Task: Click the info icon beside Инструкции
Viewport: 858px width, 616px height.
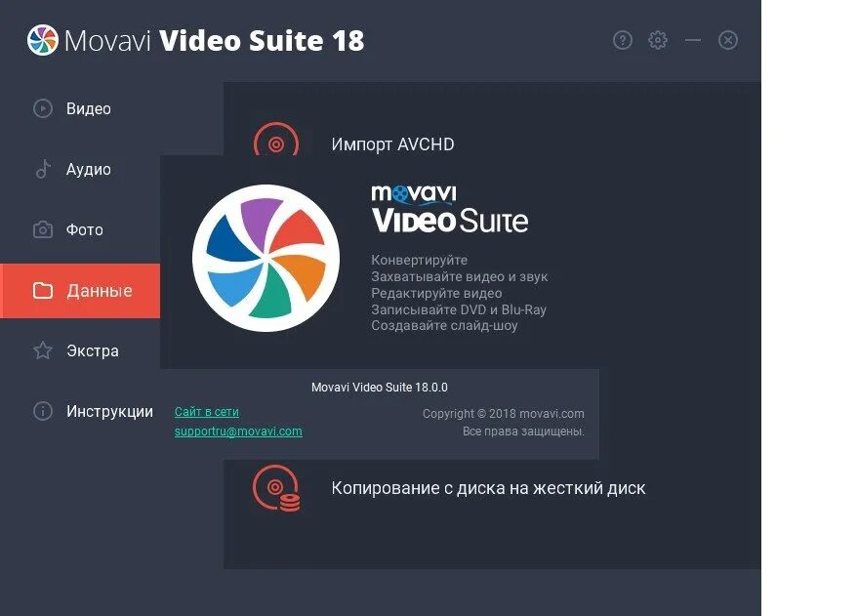Action: click(x=43, y=411)
